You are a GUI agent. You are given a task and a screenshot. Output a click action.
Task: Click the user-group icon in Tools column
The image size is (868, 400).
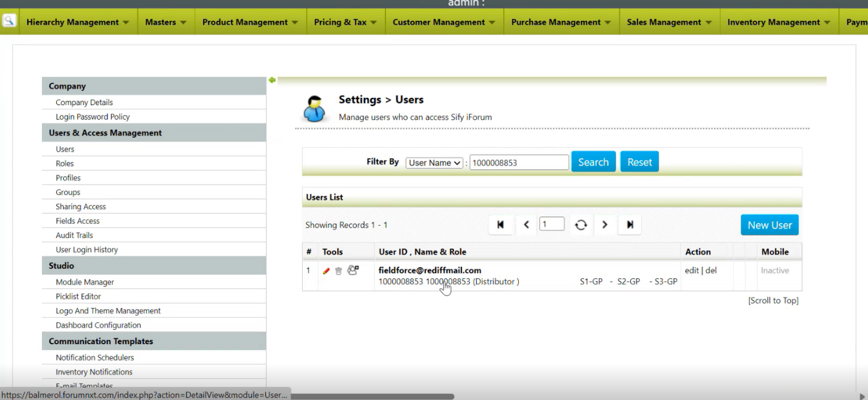[353, 270]
